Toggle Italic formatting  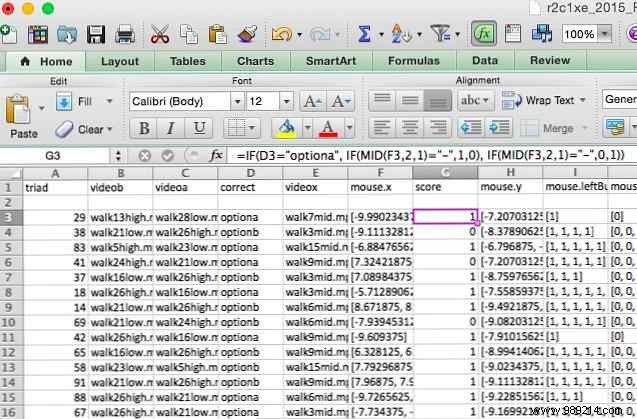pyautogui.click(x=171, y=128)
